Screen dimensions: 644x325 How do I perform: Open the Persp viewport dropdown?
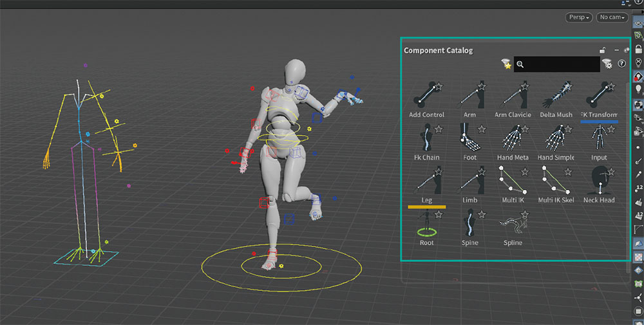coord(578,18)
